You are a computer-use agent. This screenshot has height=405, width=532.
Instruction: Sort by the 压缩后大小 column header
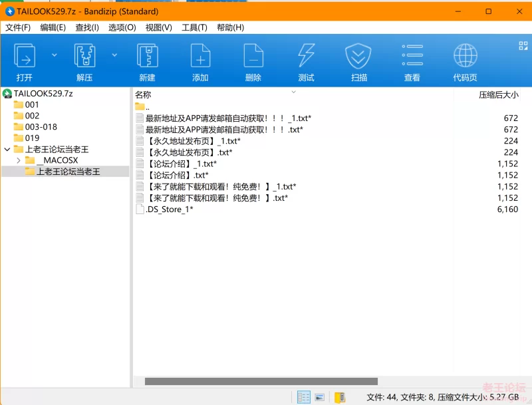click(498, 94)
